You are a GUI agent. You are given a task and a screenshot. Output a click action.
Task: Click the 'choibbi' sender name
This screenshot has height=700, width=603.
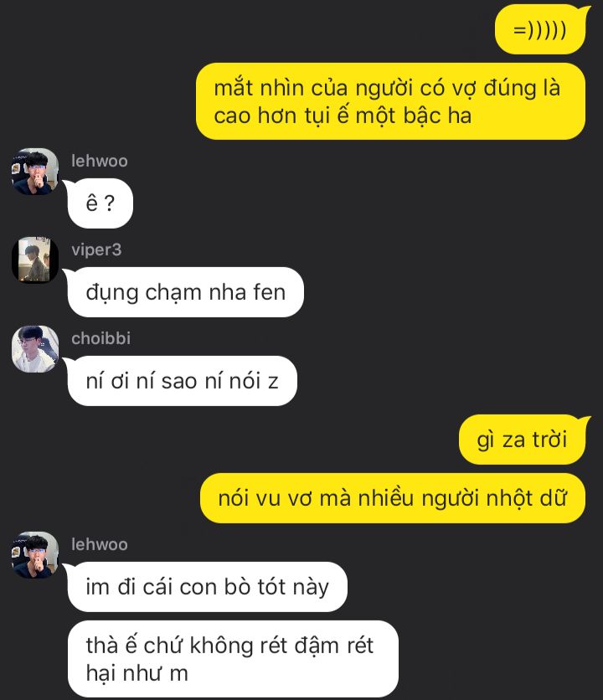(101, 338)
